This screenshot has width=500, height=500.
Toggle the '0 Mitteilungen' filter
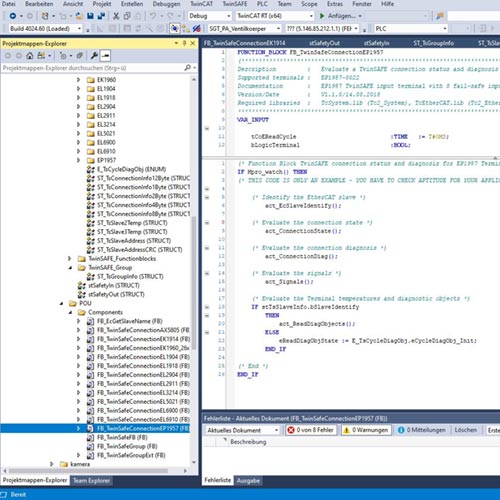pyautogui.click(x=422, y=430)
